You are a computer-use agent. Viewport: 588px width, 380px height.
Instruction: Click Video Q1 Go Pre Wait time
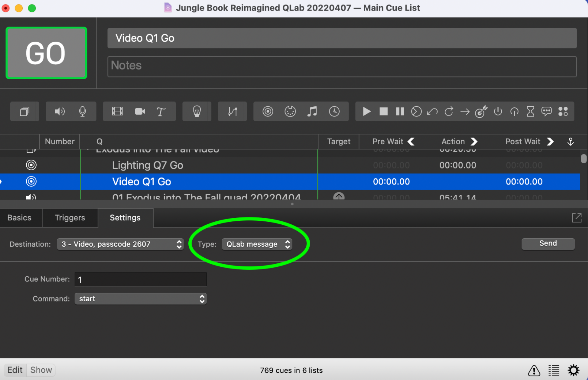(391, 182)
